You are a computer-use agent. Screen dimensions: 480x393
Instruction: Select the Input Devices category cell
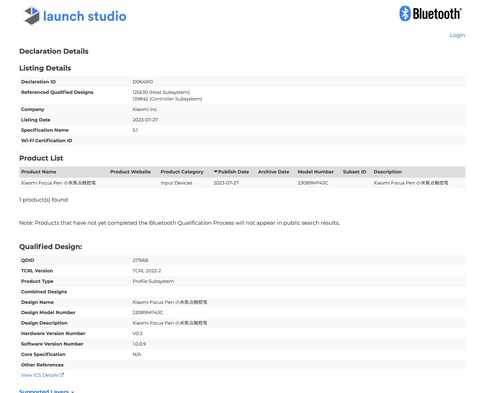pyautogui.click(x=176, y=183)
